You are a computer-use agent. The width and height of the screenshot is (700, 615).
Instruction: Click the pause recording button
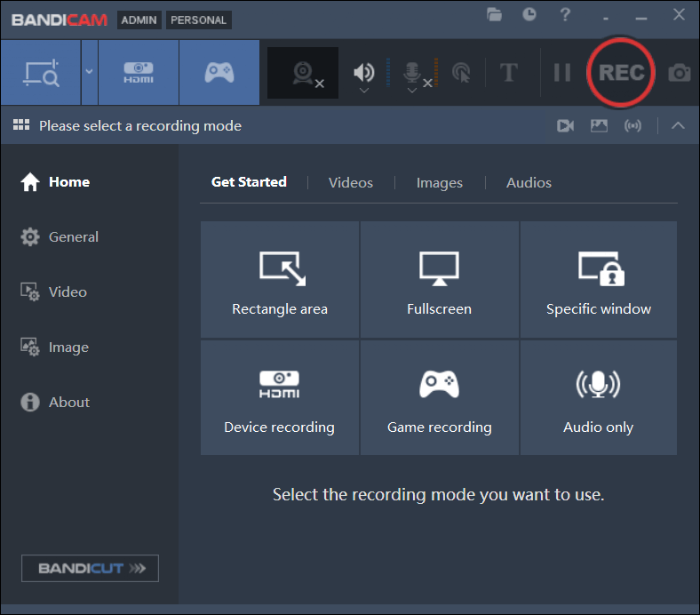pos(562,72)
